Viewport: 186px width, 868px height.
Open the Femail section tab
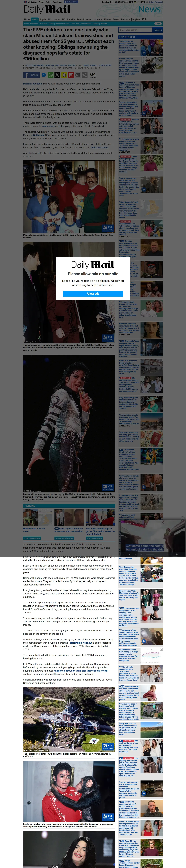(x=80, y=19)
